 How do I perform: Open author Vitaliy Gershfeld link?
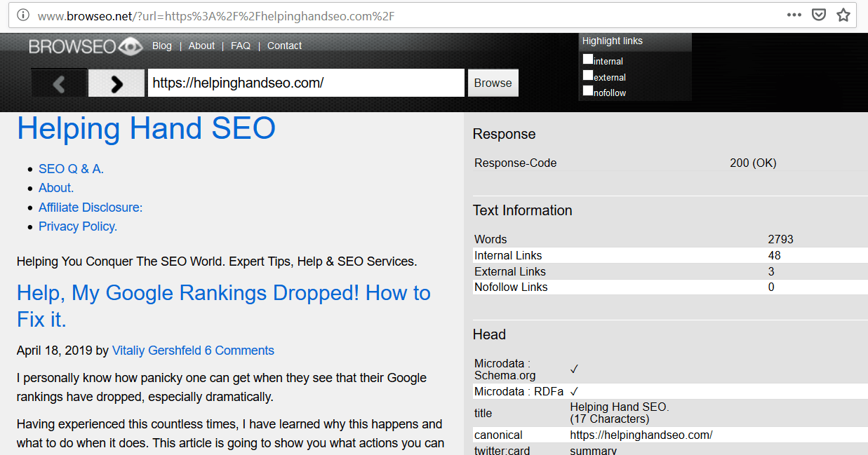coord(156,351)
